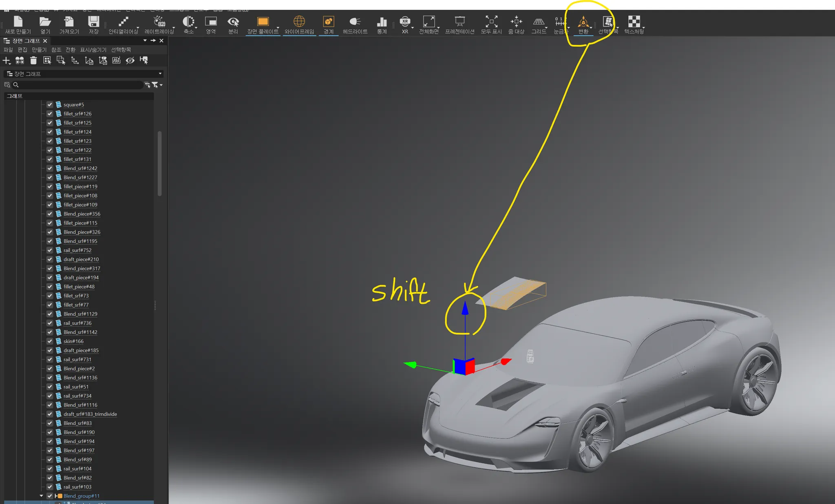The height and width of the screenshot is (504, 835).
Task: Toggle the Grid (그리드) display icon
Action: coord(538,22)
